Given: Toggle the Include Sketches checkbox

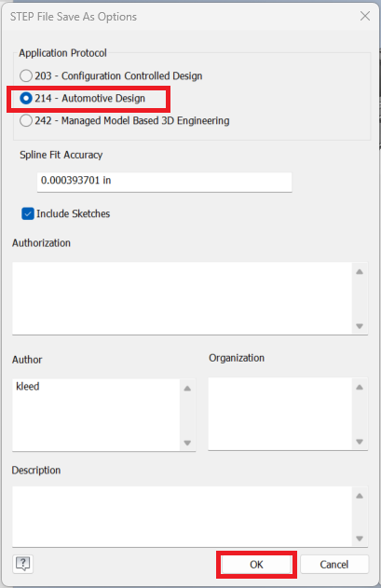Looking at the screenshot, I should (x=28, y=213).
